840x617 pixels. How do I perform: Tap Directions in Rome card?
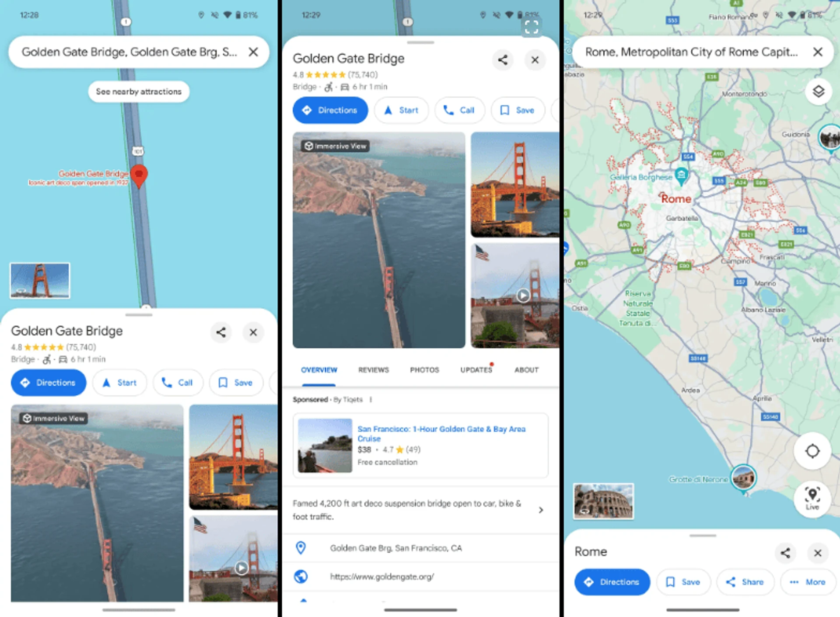612,582
